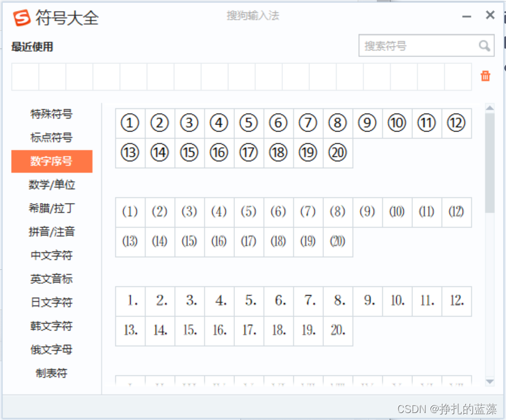Open the 数学/单位 category
Screen dimensions: 506x420
point(52,184)
